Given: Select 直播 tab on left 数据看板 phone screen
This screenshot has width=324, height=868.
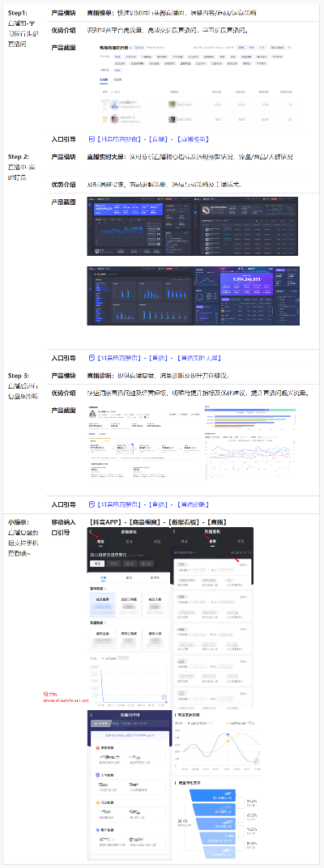Looking at the screenshot, I should pos(129,542).
